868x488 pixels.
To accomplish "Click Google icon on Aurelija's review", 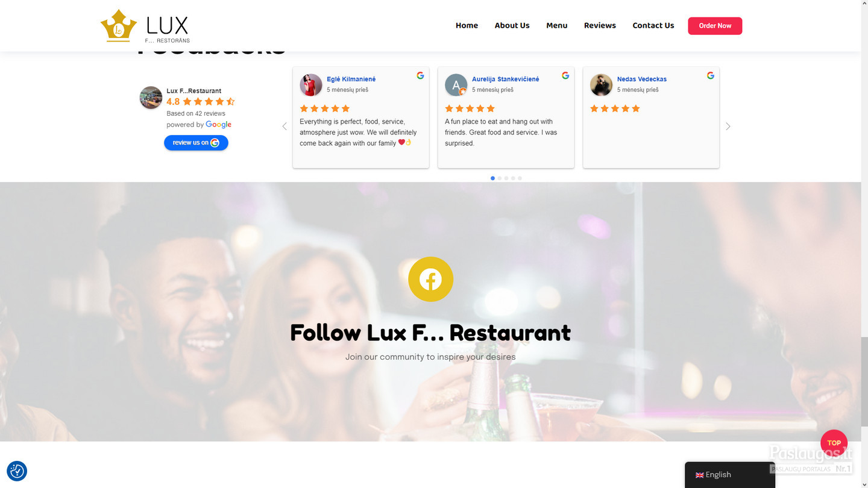I will pos(565,75).
